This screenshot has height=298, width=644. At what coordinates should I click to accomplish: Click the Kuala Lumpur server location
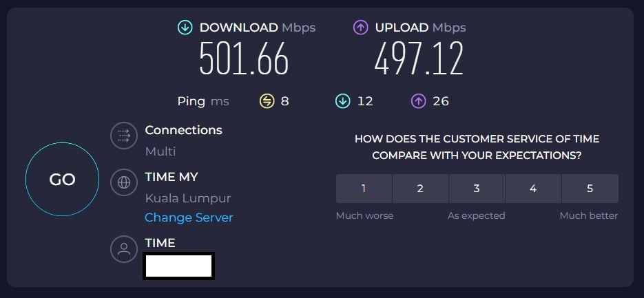click(188, 199)
